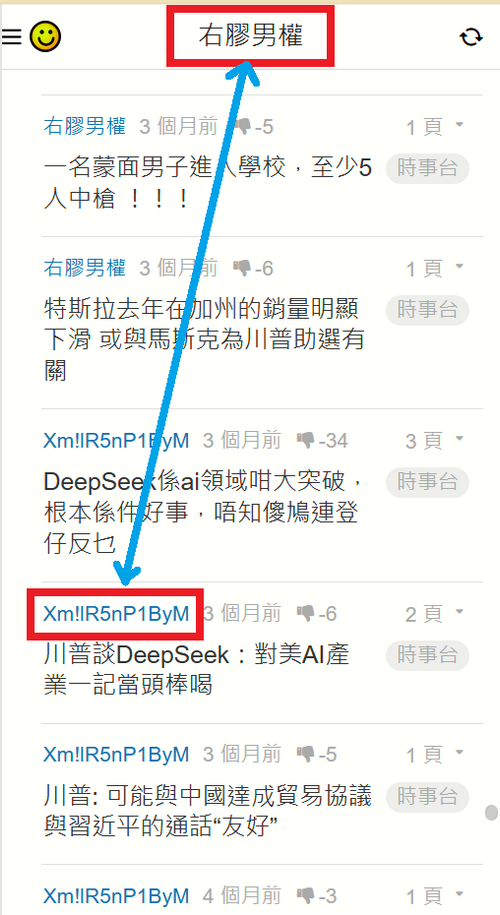This screenshot has height=915, width=500.
Task: Open thread 特斯拉去年在加州的銷量明顯下滑
Action: [x=204, y=339]
